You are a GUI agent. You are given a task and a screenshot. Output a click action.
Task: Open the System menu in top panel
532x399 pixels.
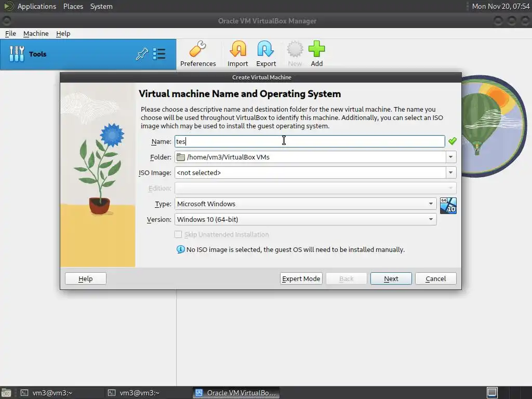(101, 6)
